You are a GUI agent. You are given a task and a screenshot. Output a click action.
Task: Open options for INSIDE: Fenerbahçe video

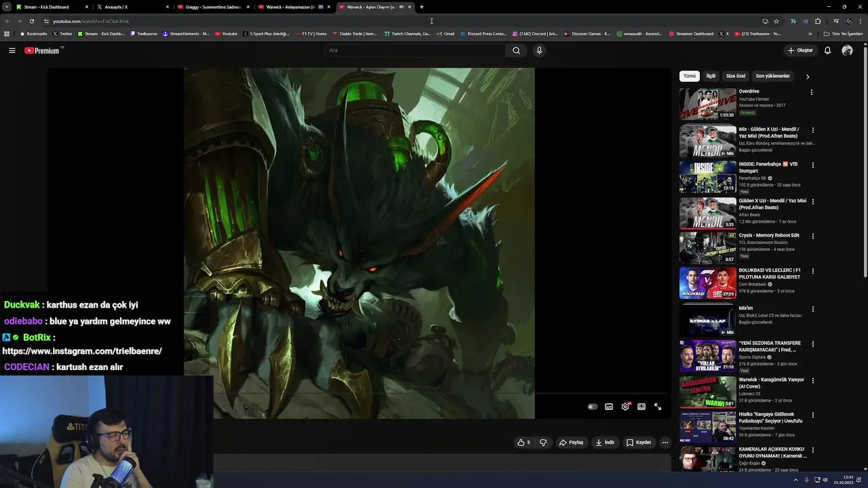tap(813, 165)
